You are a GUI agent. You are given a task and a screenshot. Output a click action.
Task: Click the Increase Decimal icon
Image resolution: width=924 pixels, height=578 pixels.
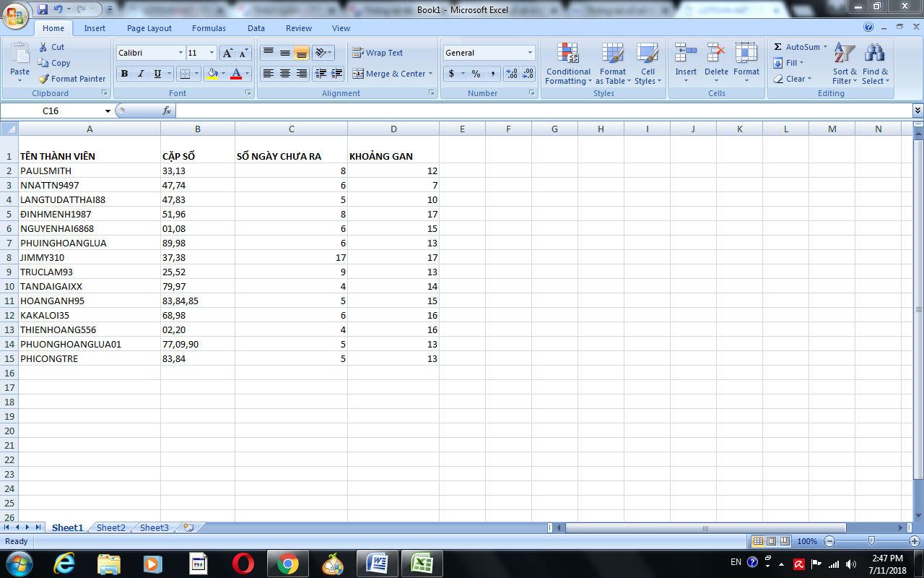tap(512, 74)
